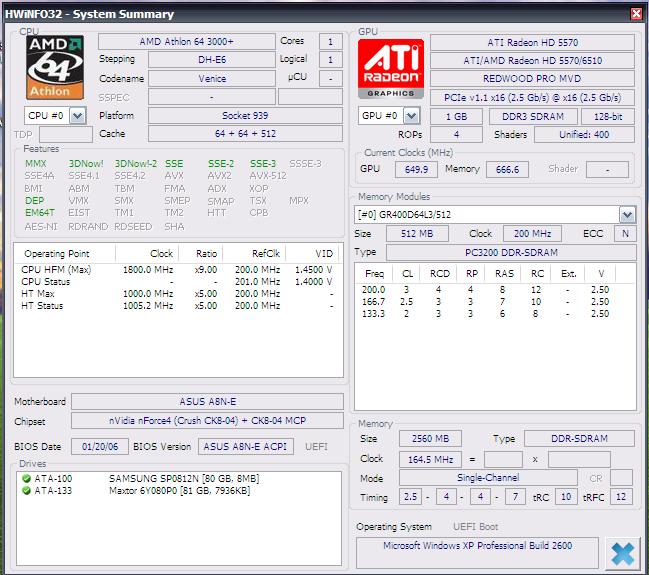Click the blue X close button at bottom right
The height and width of the screenshot is (575, 649).
(623, 553)
